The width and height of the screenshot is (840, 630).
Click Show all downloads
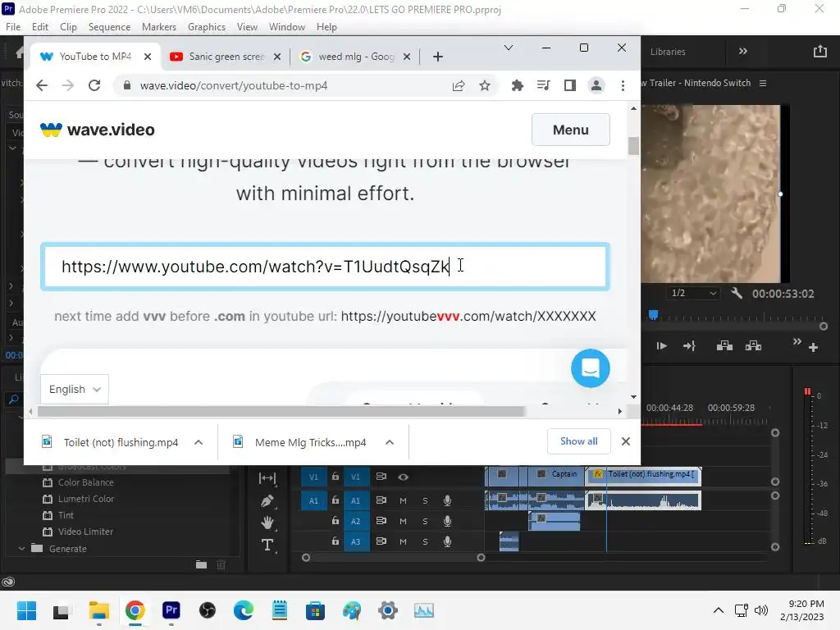click(578, 441)
